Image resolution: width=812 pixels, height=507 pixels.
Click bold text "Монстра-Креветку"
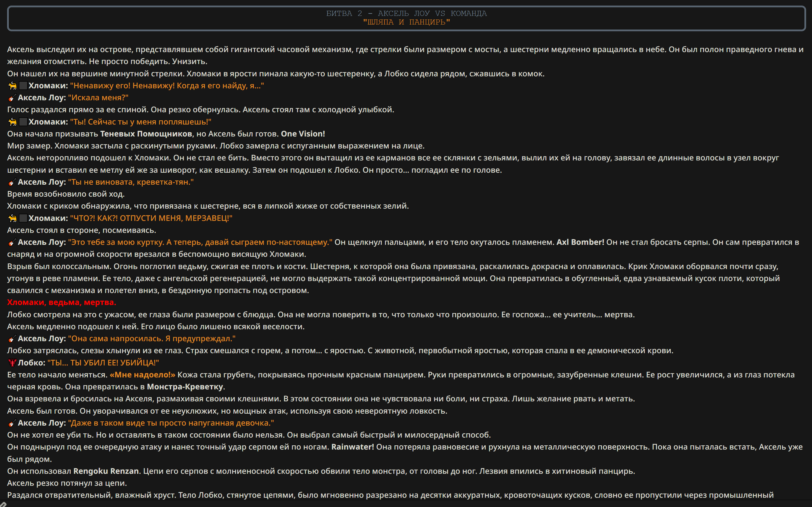click(185, 387)
